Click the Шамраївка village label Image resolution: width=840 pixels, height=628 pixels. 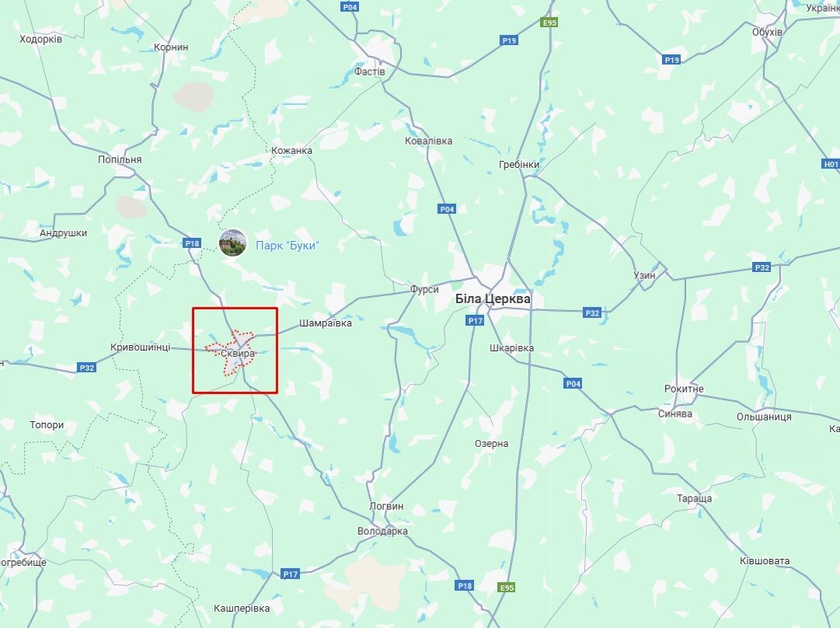(325, 323)
